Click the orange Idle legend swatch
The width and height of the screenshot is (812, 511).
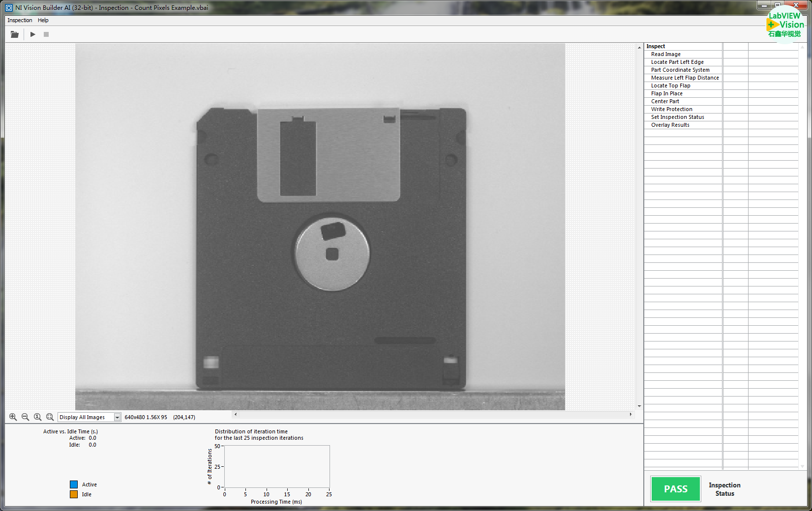coord(74,494)
